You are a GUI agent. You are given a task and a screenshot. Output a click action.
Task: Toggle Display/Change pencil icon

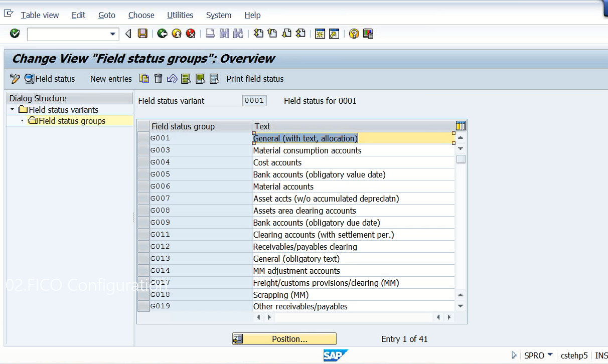point(15,79)
